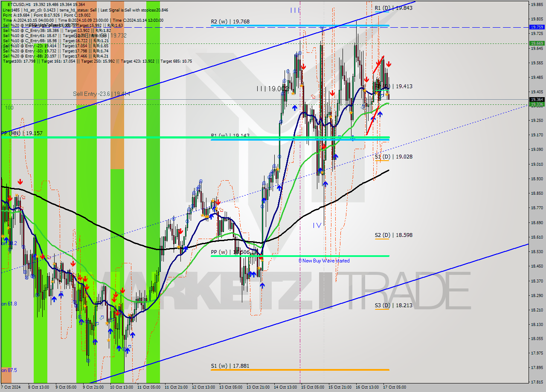The width and height of the screenshot is (546, 392).
Task: Click the 'on 87.5' Fibonacci label
Action: click(x=9, y=370)
